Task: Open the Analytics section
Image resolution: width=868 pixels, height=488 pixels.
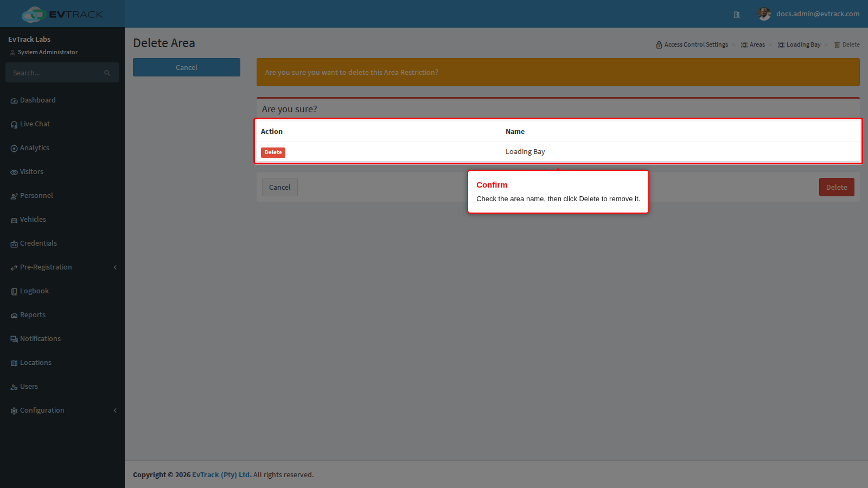Action: click(35, 148)
